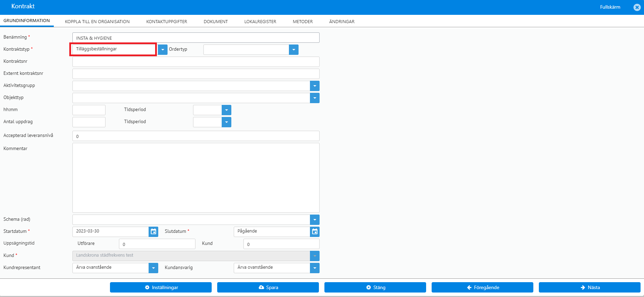The height and width of the screenshot is (297, 644).
Task: Open the Slutdatum calendar picker icon
Action: coord(315,232)
